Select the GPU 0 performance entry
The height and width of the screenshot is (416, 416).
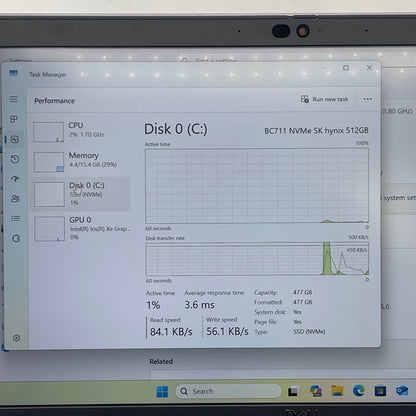81,229
